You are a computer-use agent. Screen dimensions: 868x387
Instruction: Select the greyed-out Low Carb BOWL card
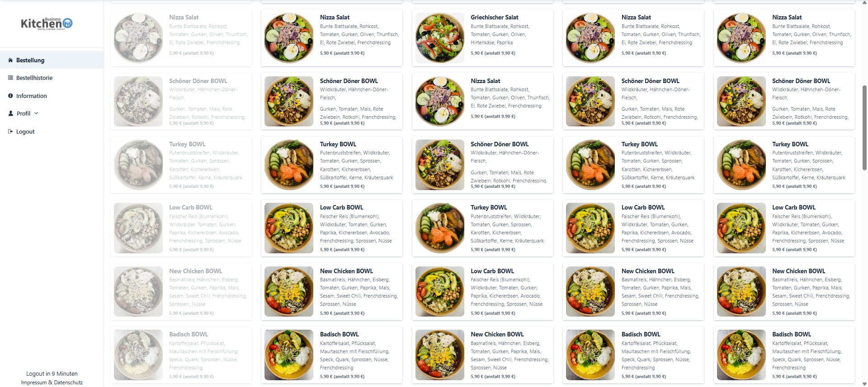181,228
